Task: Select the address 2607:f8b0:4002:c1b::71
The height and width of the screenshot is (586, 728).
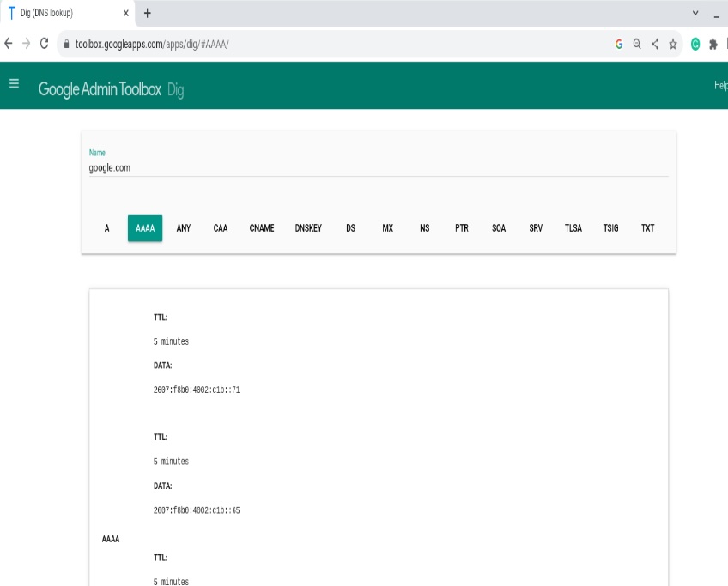Action: coord(197,390)
